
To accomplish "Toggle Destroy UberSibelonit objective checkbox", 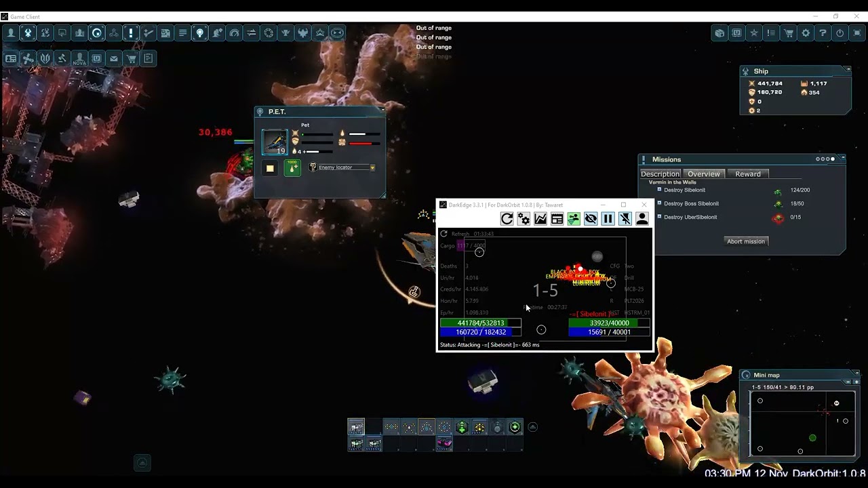I will (659, 217).
